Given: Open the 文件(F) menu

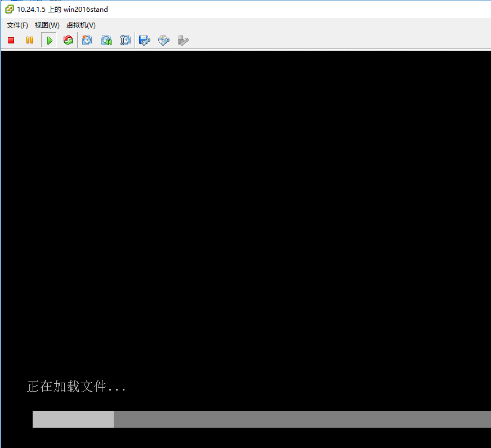Looking at the screenshot, I should pyautogui.click(x=17, y=25).
